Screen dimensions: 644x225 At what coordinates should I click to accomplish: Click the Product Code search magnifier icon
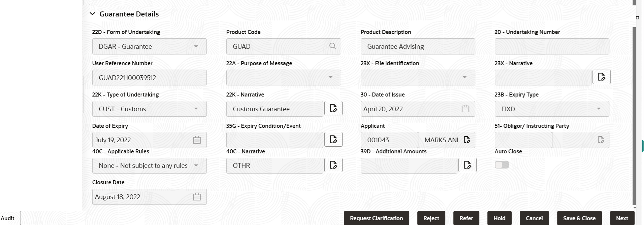[332, 46]
